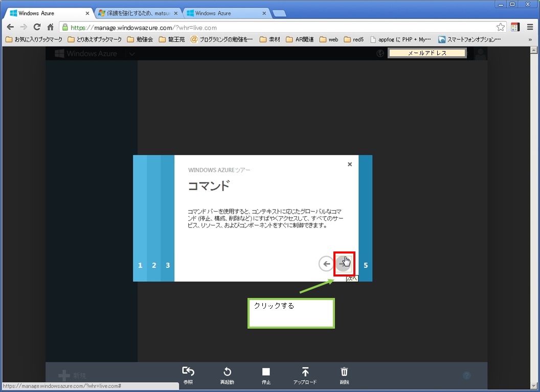The image size is (540, 392).
Task: Close the Windows Azure tour dialog
Action: 350,164
